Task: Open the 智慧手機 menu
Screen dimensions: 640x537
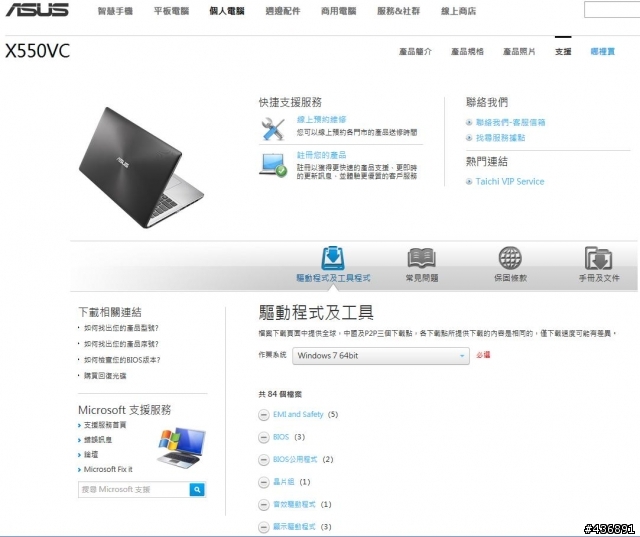Action: click(115, 11)
